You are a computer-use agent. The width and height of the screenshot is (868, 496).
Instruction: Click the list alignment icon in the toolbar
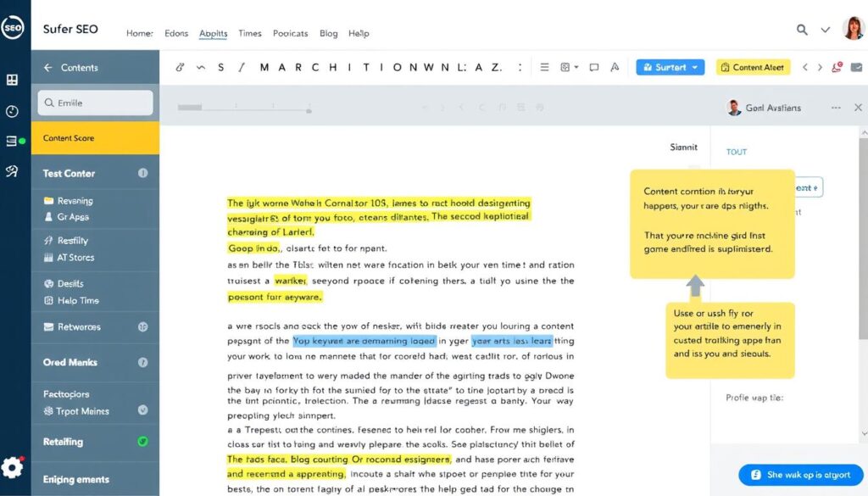544,66
